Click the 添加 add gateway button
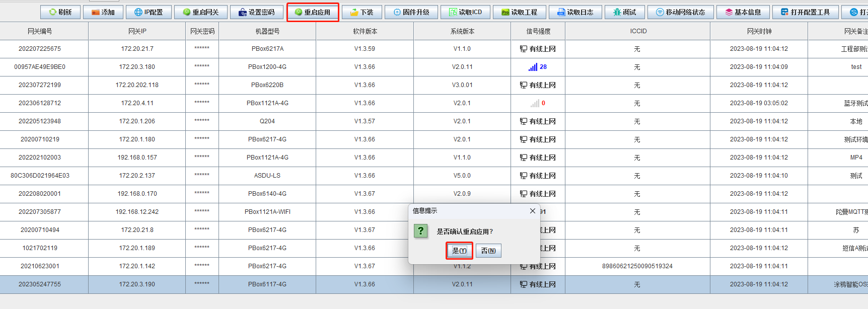This screenshot has width=868, height=309. click(x=103, y=12)
